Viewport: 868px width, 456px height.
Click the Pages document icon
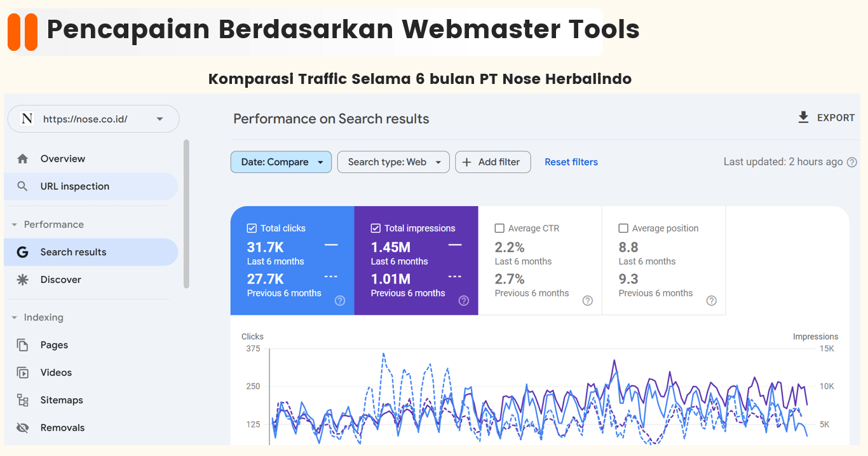pyautogui.click(x=23, y=345)
